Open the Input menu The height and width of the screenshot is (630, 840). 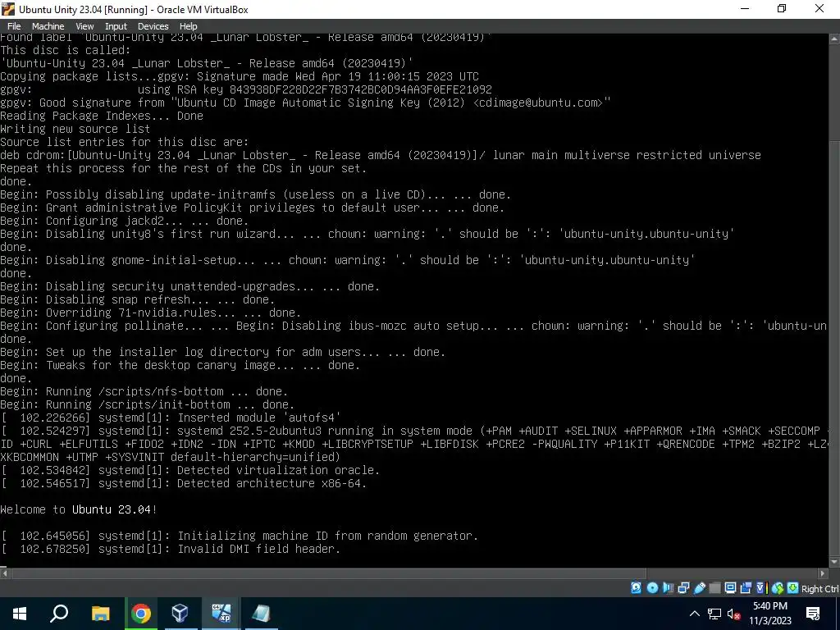(116, 26)
